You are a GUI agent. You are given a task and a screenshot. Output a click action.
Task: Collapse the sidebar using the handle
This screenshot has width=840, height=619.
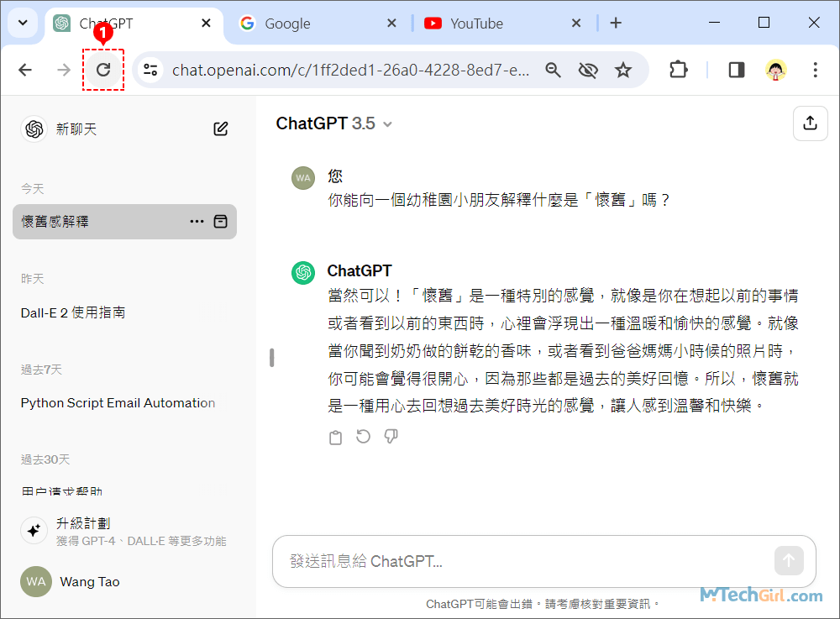tap(271, 357)
